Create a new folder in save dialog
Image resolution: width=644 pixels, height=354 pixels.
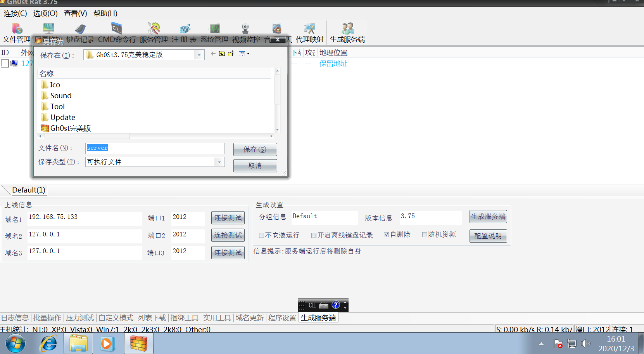click(231, 54)
